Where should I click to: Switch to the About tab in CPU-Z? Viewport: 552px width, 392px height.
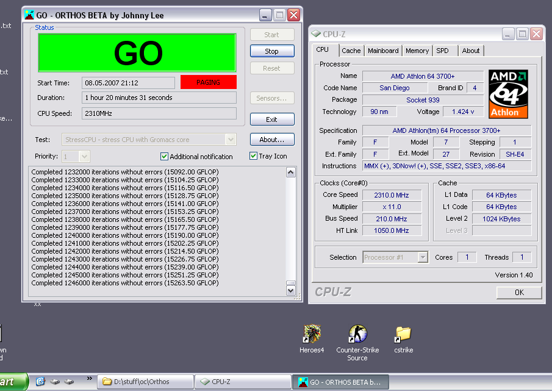(x=471, y=51)
